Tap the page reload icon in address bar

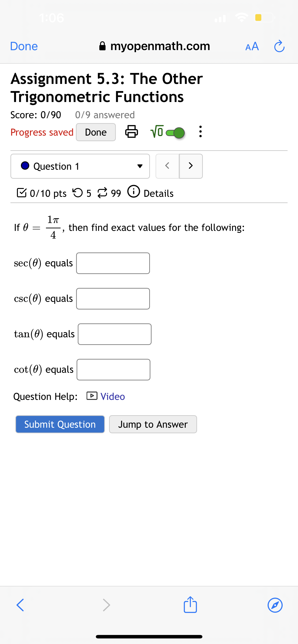point(279,46)
